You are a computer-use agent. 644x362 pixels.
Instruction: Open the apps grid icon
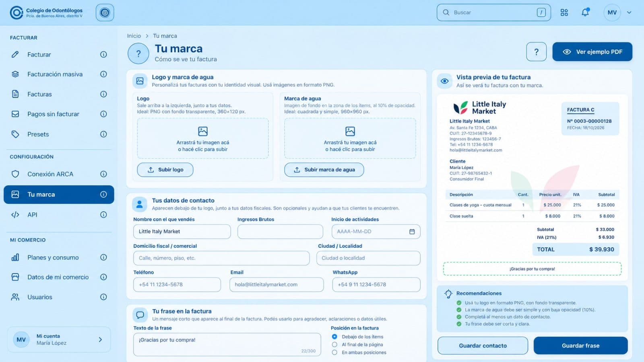(564, 12)
